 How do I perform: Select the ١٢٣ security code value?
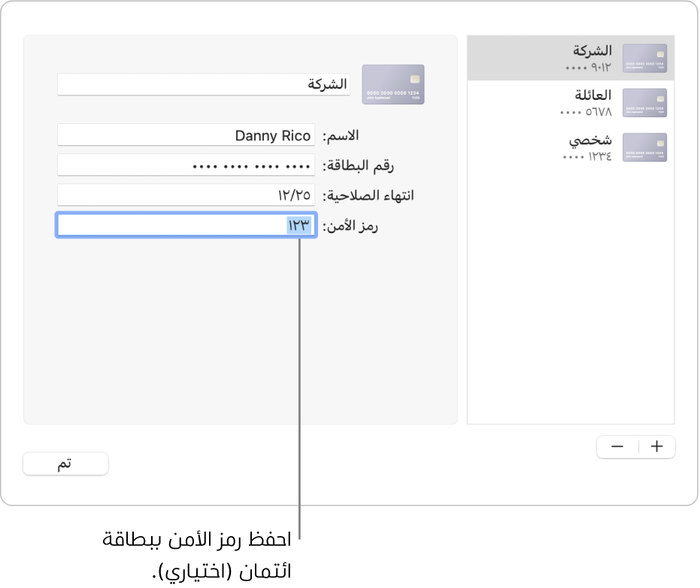(300, 225)
